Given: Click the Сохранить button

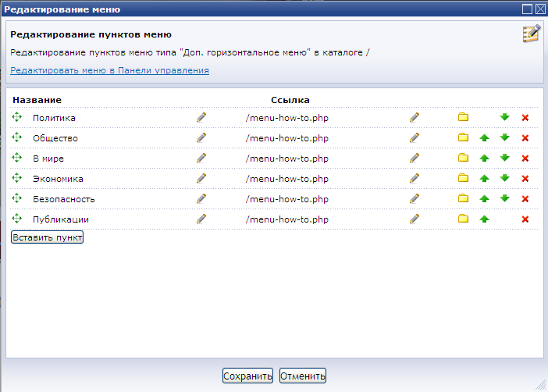Looking at the screenshot, I should click(x=247, y=376).
